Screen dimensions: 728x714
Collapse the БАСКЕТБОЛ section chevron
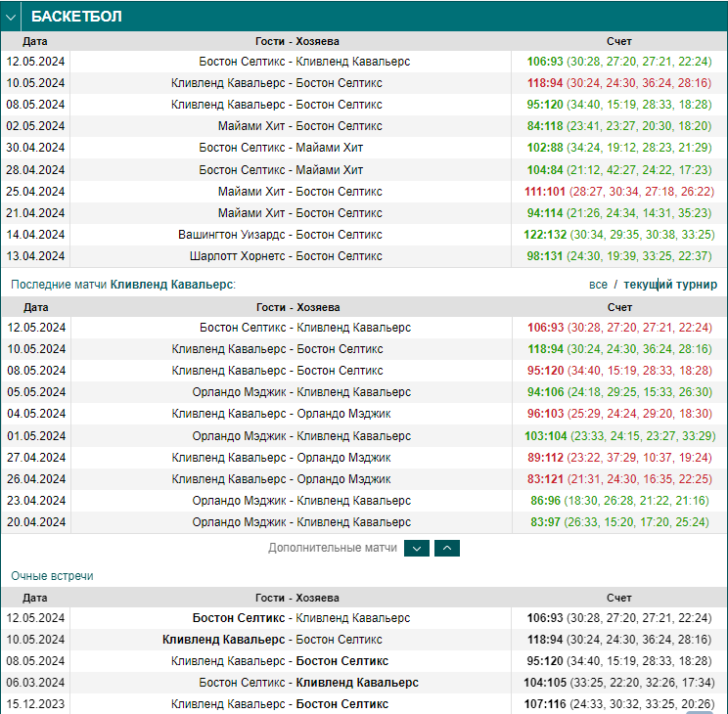click(x=11, y=17)
